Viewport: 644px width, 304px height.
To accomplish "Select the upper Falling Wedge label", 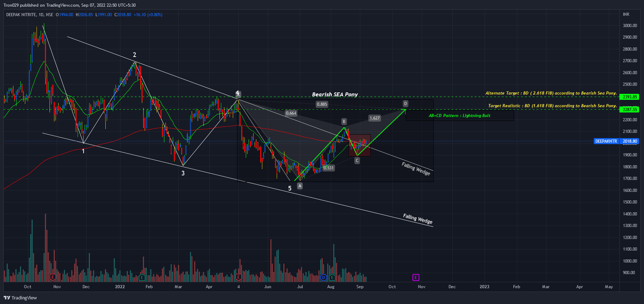I will pos(416,169).
